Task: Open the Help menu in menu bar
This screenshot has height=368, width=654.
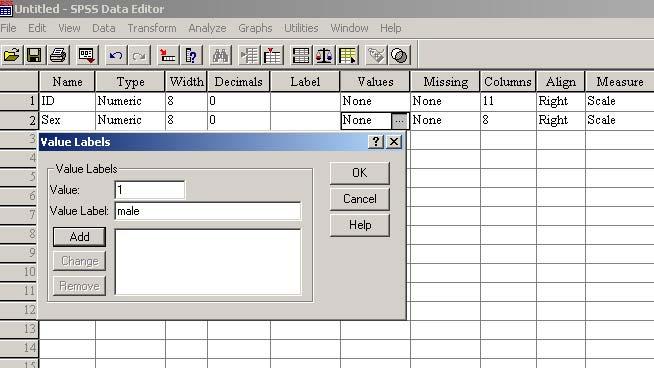Action: click(x=391, y=28)
